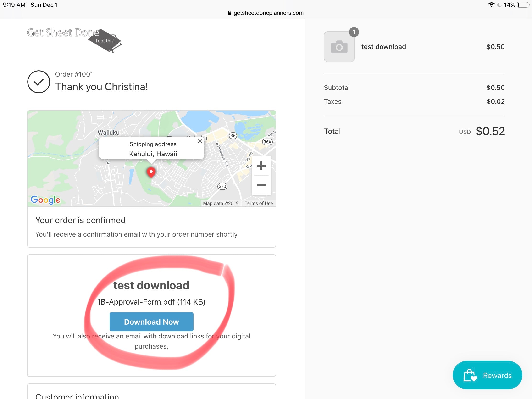Close the shipping address map popup

pos(200,141)
